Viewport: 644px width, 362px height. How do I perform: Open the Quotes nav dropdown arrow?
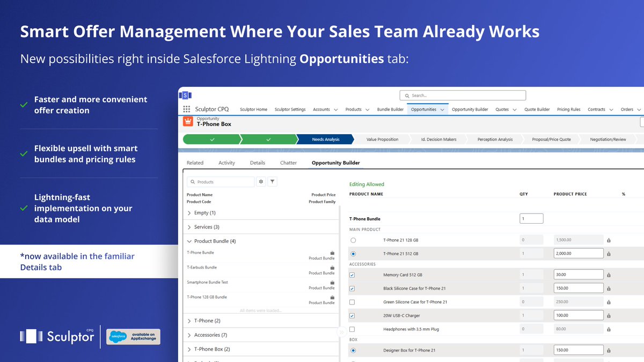(x=514, y=109)
